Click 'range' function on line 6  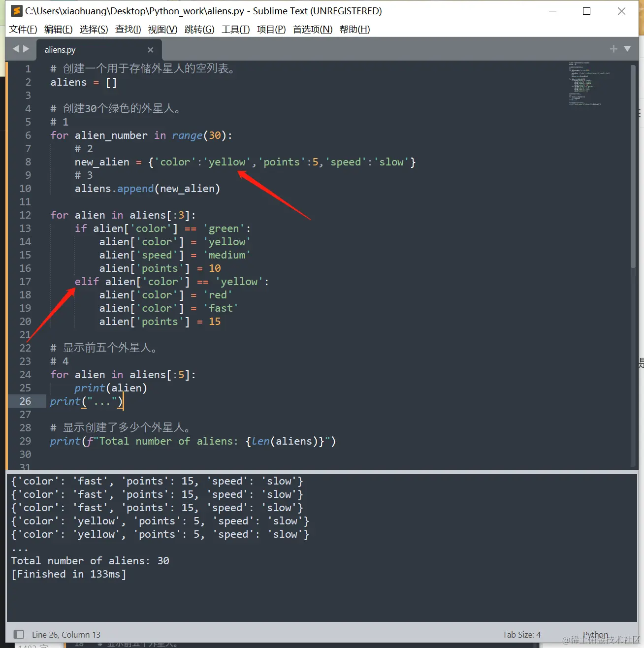coord(187,135)
